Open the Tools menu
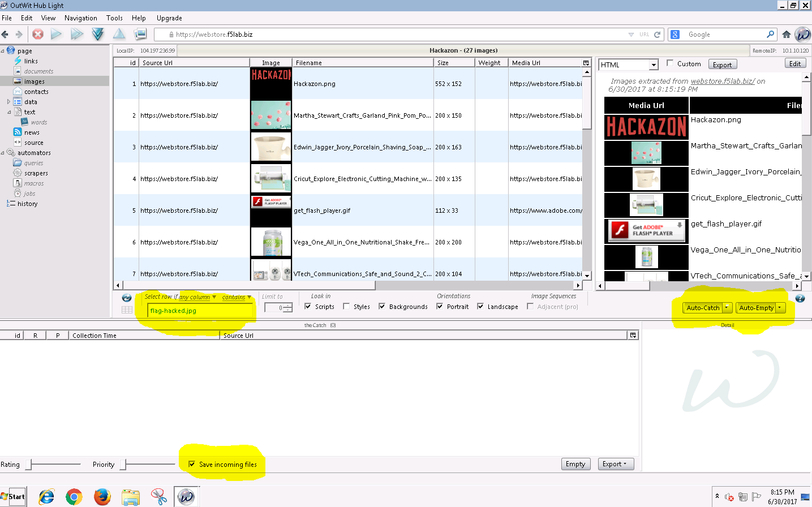Image resolution: width=812 pixels, height=507 pixels. [x=114, y=18]
